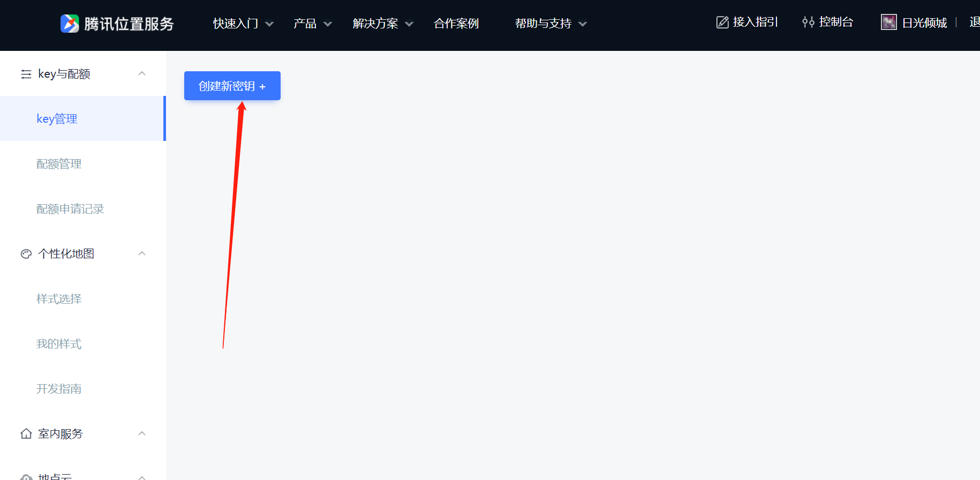Image resolution: width=980 pixels, height=480 pixels.
Task: Expand the 快速入门 dropdown chevron
Action: point(269,24)
